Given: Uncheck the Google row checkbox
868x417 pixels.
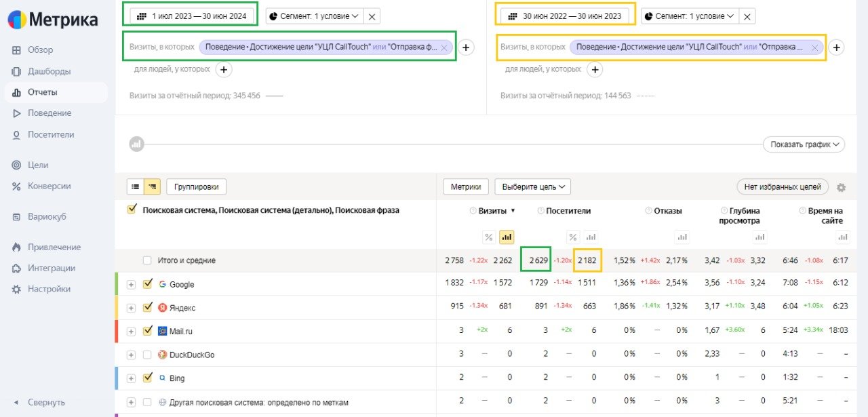Looking at the screenshot, I should pyautogui.click(x=148, y=285).
